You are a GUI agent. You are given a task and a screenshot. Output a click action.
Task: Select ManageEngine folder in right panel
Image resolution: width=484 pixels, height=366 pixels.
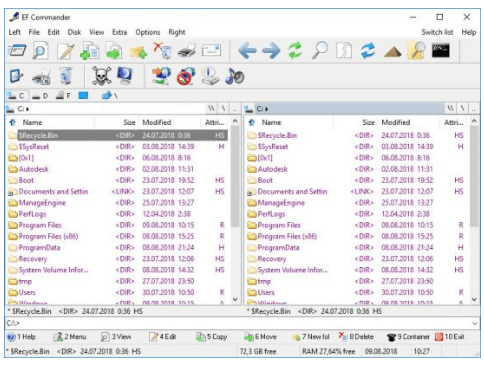(x=356, y=203)
